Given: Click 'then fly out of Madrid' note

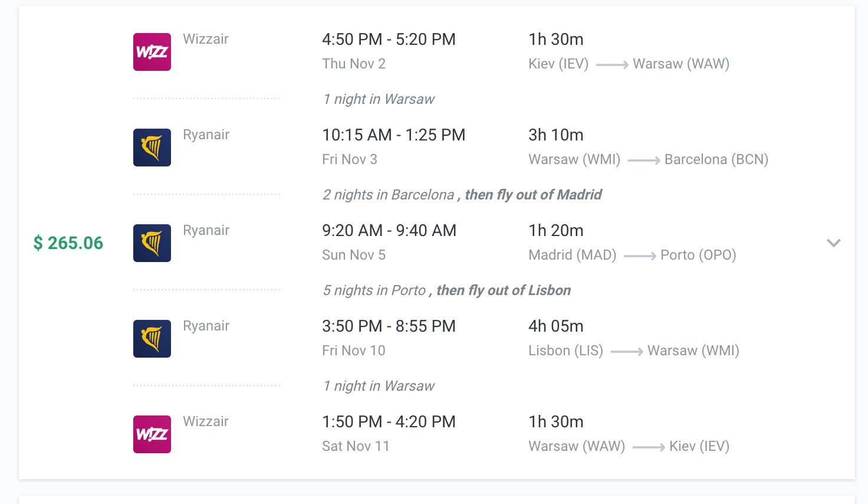Looking at the screenshot, I should point(533,195).
